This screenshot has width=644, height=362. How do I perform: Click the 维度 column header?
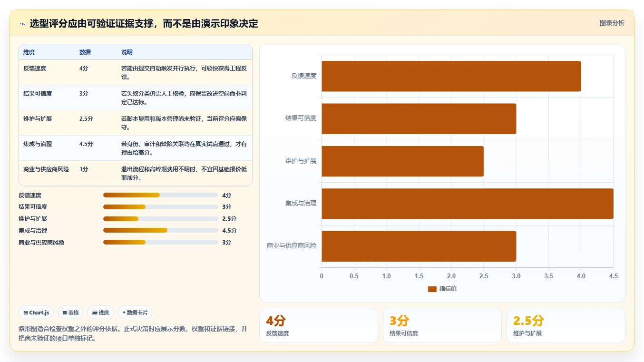[29, 52]
